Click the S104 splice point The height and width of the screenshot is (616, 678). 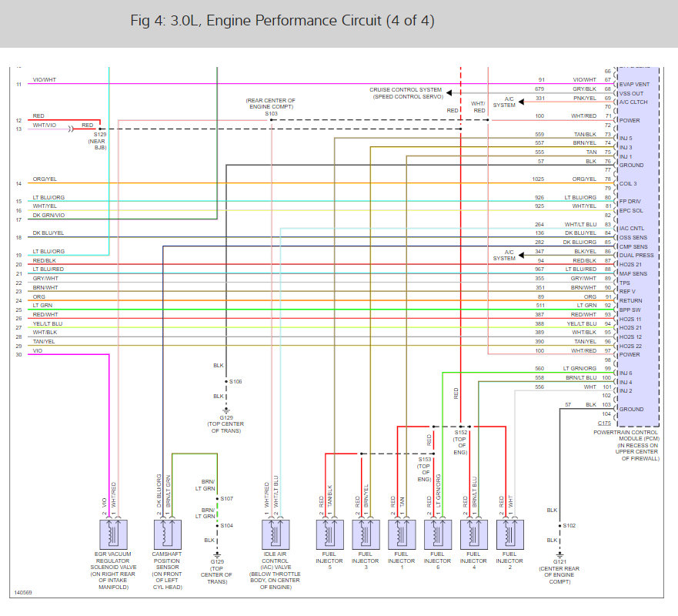pyautogui.click(x=217, y=526)
